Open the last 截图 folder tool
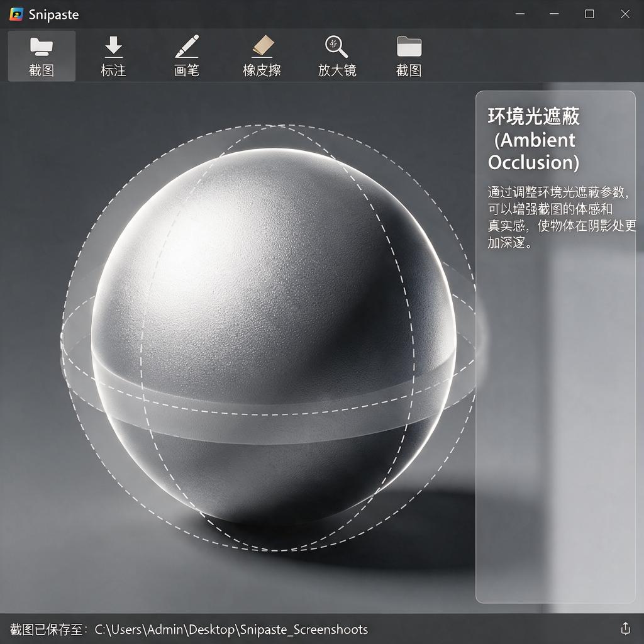This screenshot has width=644, height=644. 409,56
